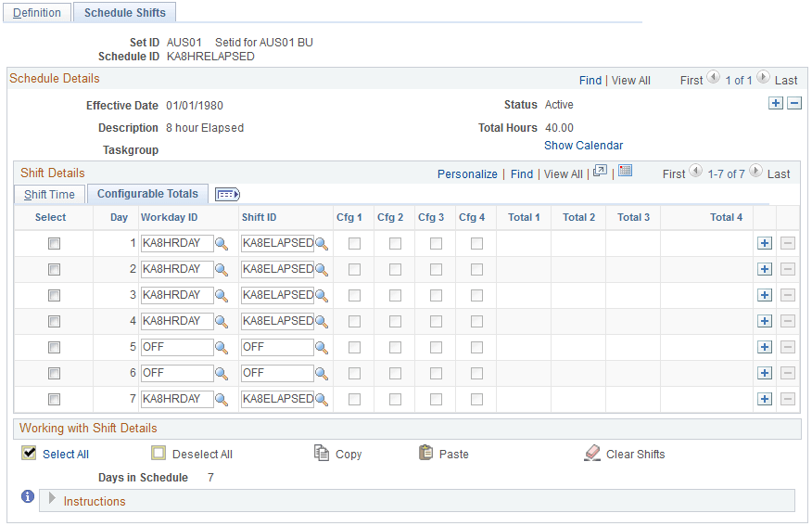Viewport: 812px width, 526px height.
Task: Add a new Schedule Details effective-dated row
Action: (775, 103)
